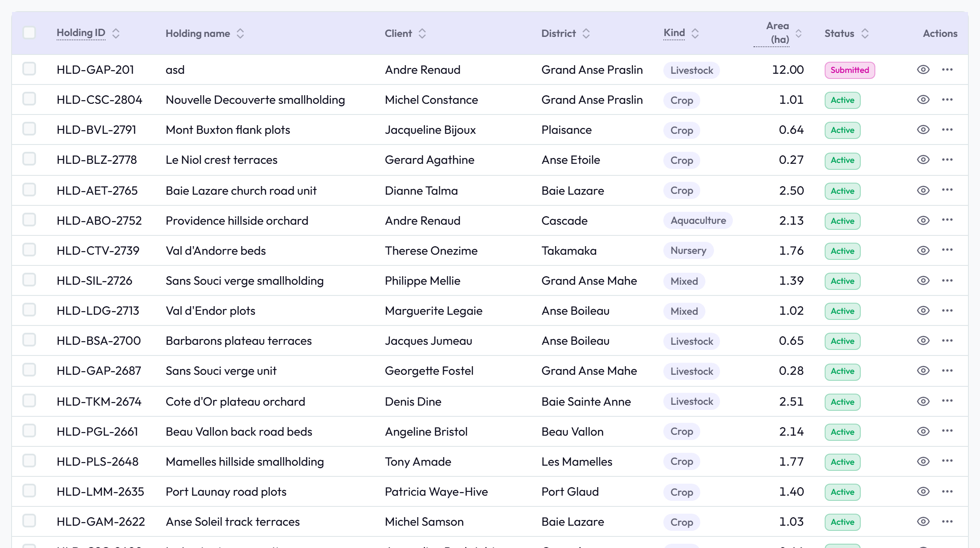
Task: Click client name Patricia Waye-Hive
Action: pos(436,491)
